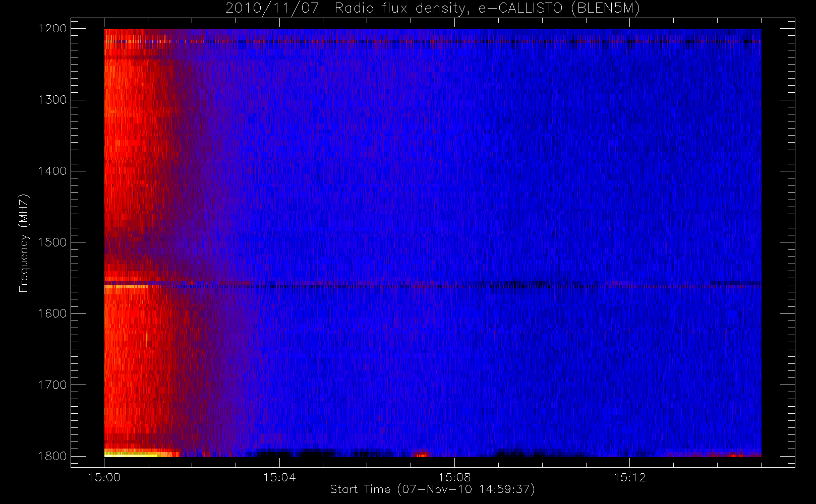Click the 1400 frequency tick label
Screen dimensions: 816x504
coord(52,171)
